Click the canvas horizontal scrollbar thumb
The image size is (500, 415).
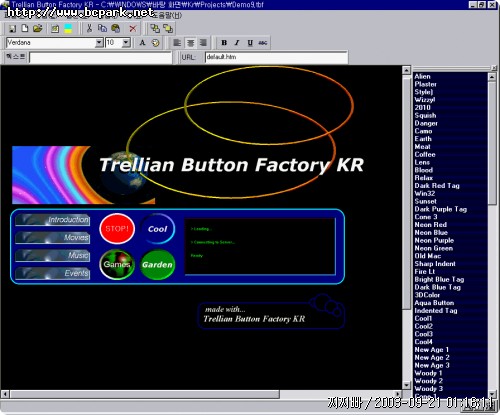(144, 394)
